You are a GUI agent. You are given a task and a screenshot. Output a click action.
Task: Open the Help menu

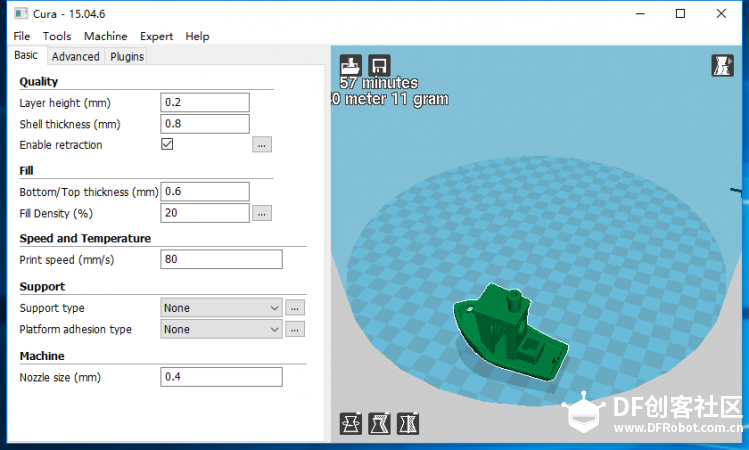pos(197,36)
